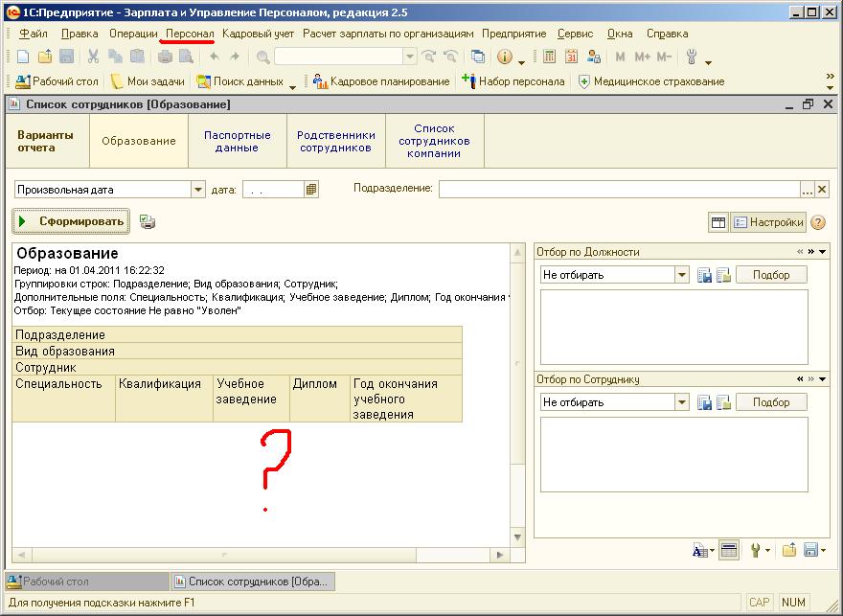
Task: Expand the Отбор по Должности comparison dropdown
Action: click(682, 275)
